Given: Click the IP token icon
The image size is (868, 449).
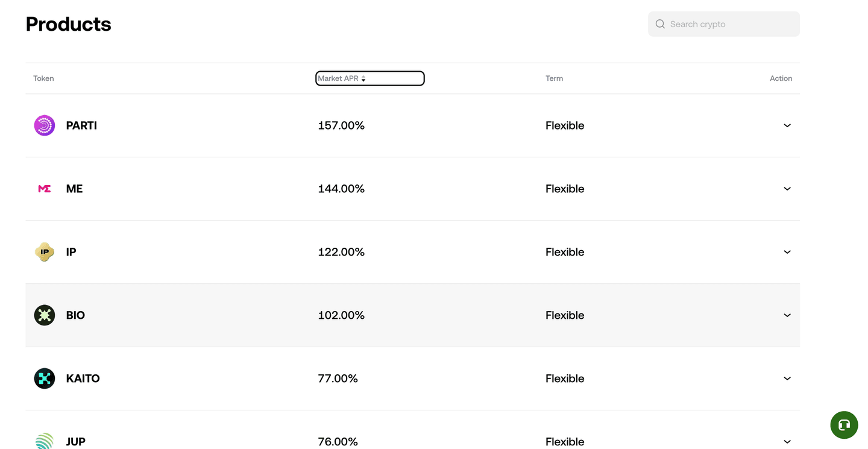Looking at the screenshot, I should (x=45, y=252).
